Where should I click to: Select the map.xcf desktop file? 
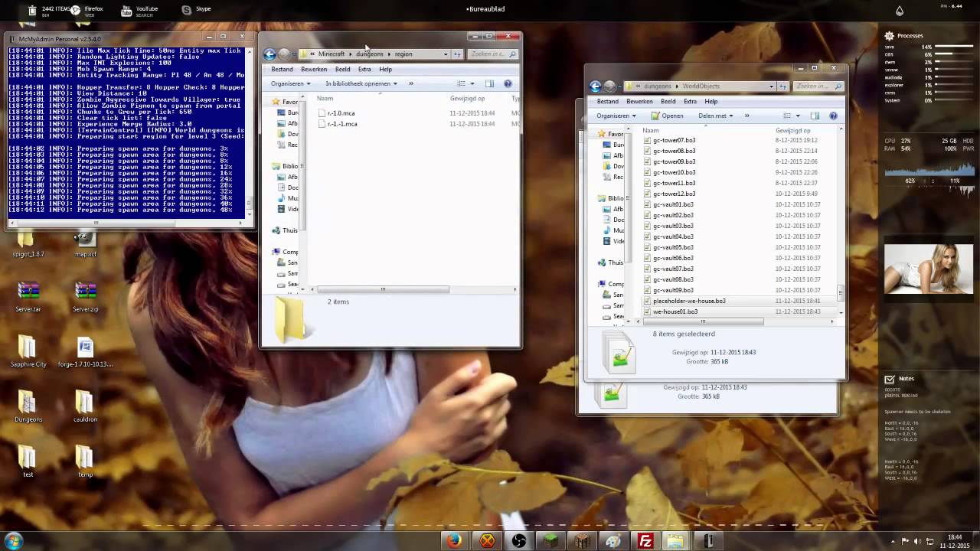85,244
